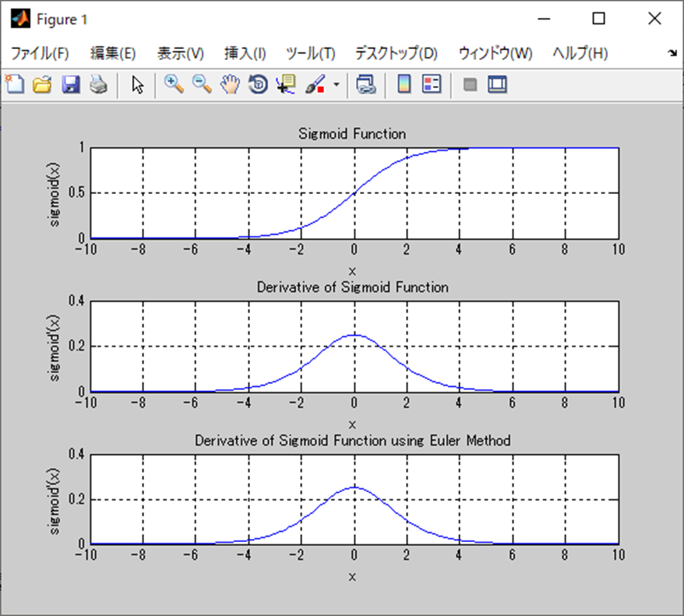Save the figure with the floppy icon
The image size is (684, 616).
[71, 84]
